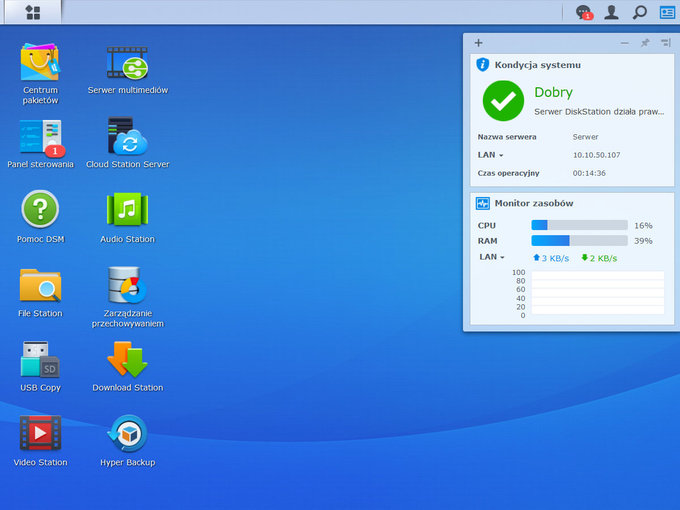Open Panel sterowania control panel
The image size is (680, 510).
click(40, 144)
